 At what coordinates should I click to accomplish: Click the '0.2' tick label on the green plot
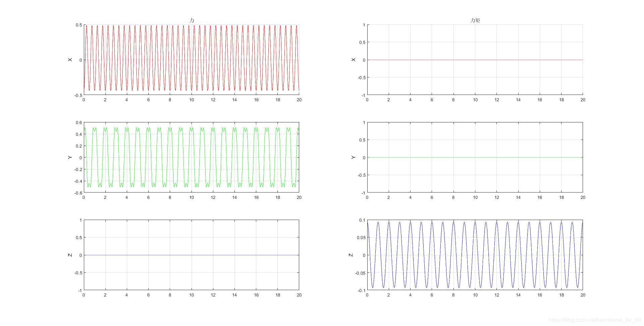coord(79,146)
